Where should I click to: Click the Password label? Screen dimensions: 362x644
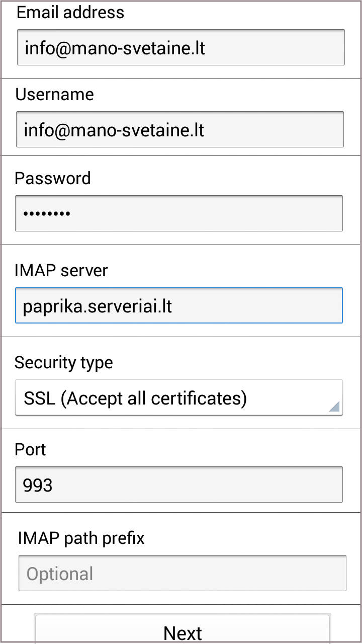tap(53, 178)
